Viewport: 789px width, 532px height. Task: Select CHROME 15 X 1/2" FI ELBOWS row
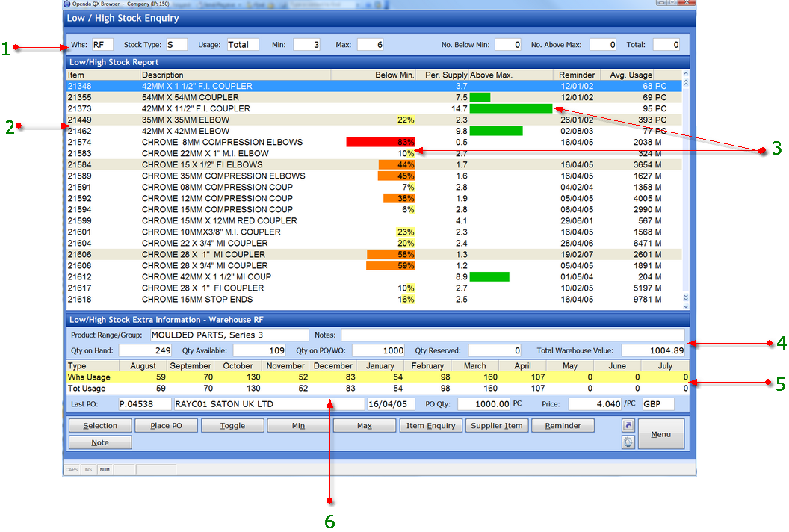pos(374,164)
